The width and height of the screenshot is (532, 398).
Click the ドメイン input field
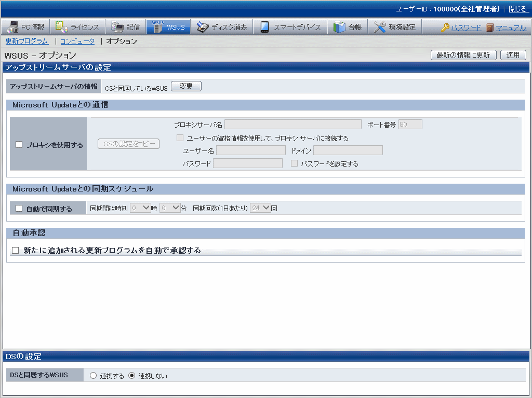(348, 150)
